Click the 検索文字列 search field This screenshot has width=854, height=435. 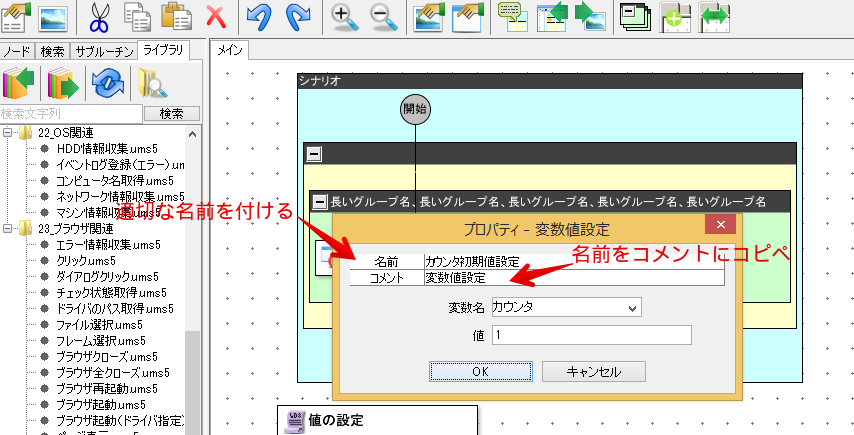coord(71,114)
